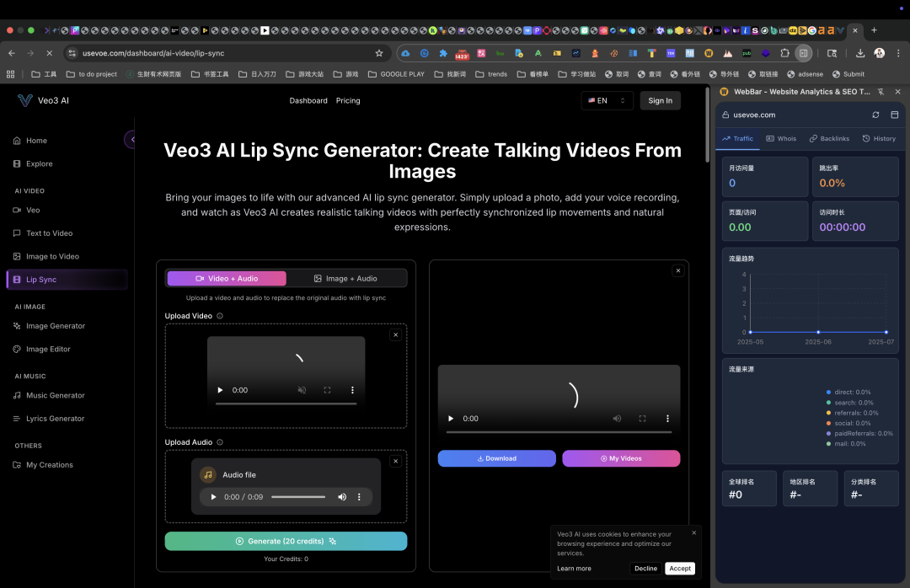Play the uploaded video preview
Viewport: 910px width, 588px height.
coord(220,390)
